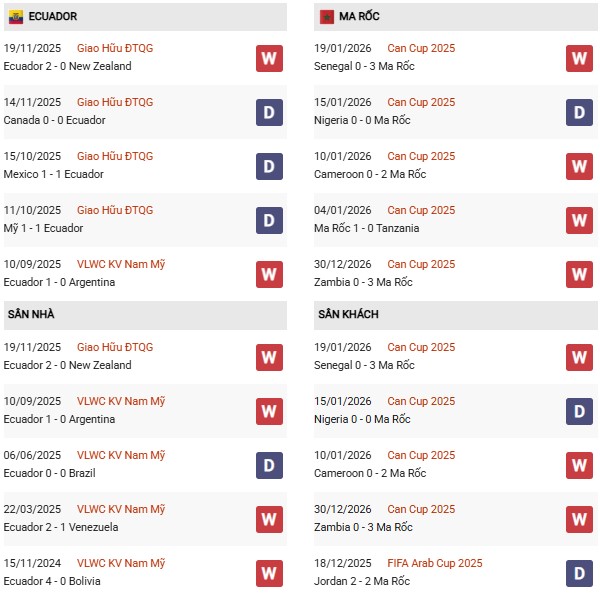Click W badge for Ma Rốc 1-0 Tanzania
The image size is (600, 595).
coord(579,220)
